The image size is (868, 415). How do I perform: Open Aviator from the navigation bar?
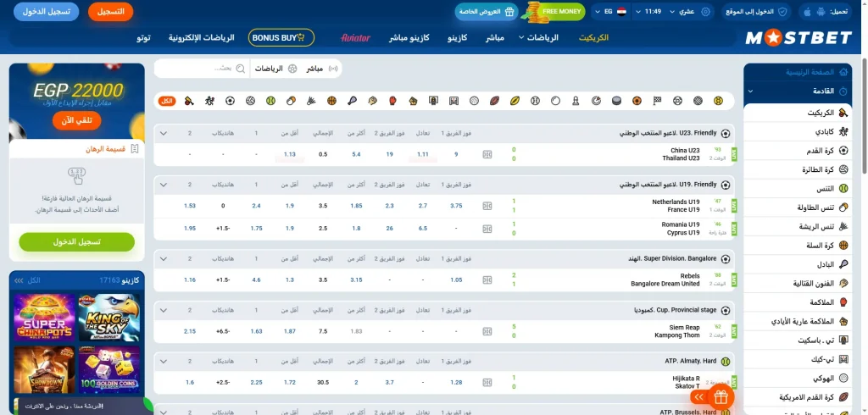pyautogui.click(x=355, y=38)
